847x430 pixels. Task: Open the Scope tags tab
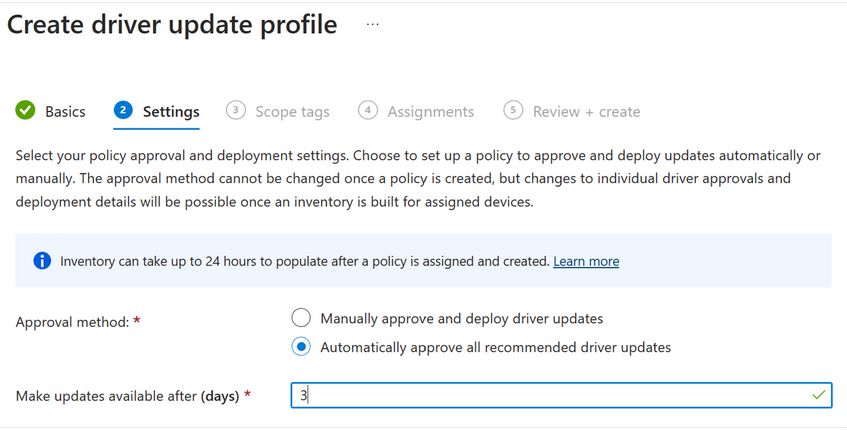[x=292, y=112]
